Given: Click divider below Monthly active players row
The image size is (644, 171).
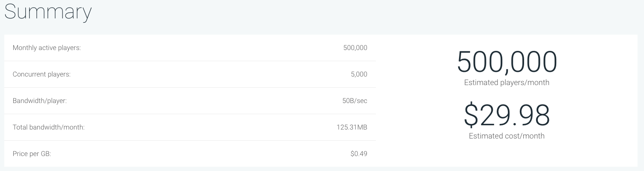Looking at the screenshot, I should pyautogui.click(x=190, y=61).
